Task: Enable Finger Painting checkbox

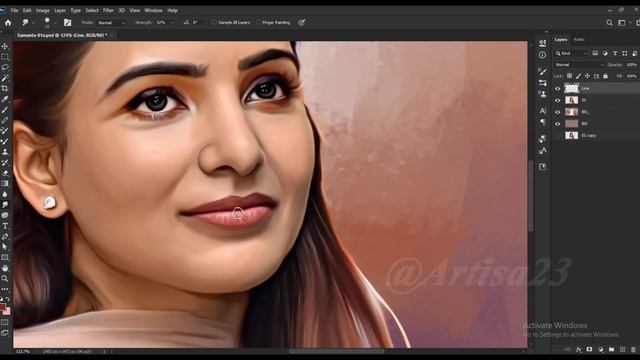Action: tap(258, 22)
